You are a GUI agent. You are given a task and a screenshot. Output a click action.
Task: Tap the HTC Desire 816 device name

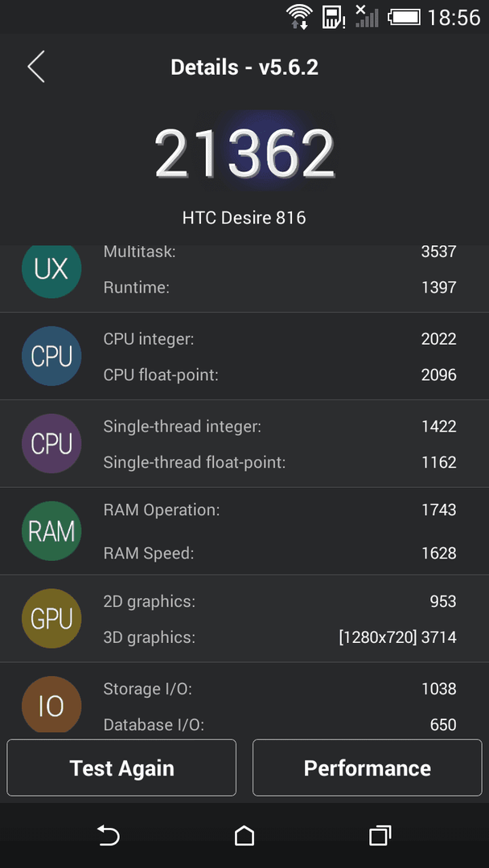click(244, 218)
